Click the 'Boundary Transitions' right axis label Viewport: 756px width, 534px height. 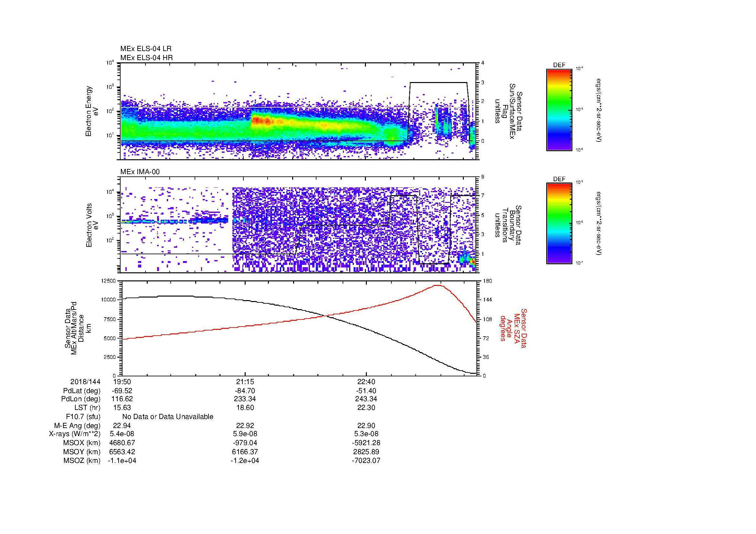pyautogui.click(x=508, y=225)
